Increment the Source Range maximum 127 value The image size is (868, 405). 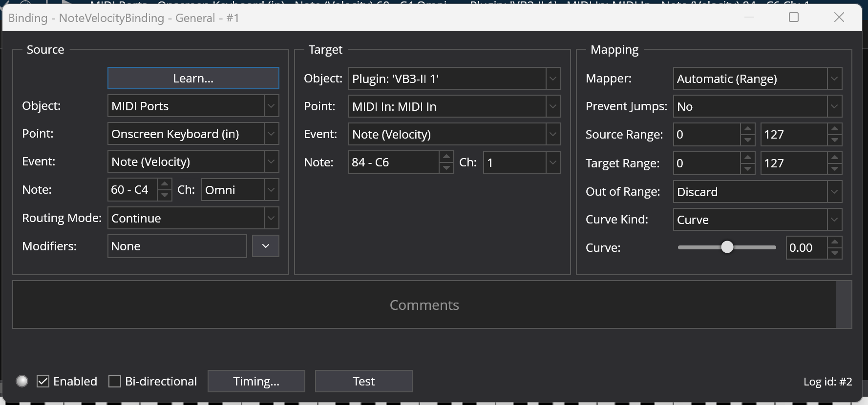pos(835,129)
